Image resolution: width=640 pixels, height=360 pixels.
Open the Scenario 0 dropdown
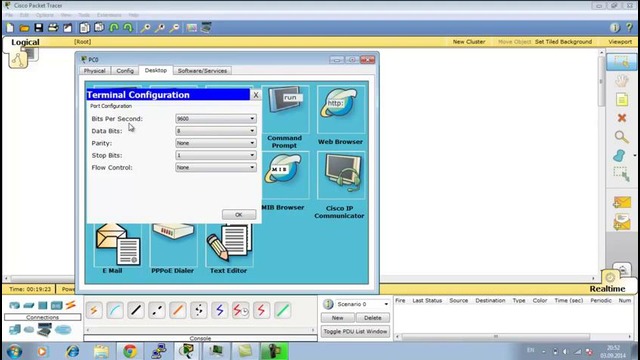(x=362, y=304)
